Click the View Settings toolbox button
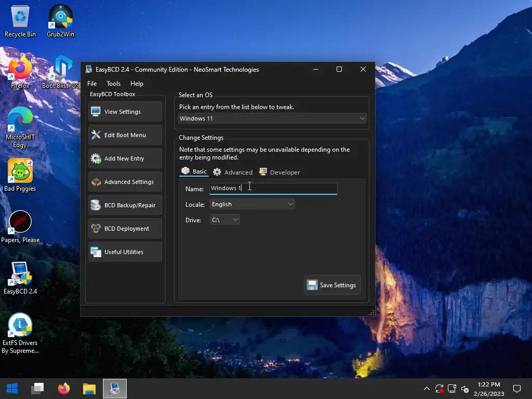532x399 pixels. click(x=125, y=112)
